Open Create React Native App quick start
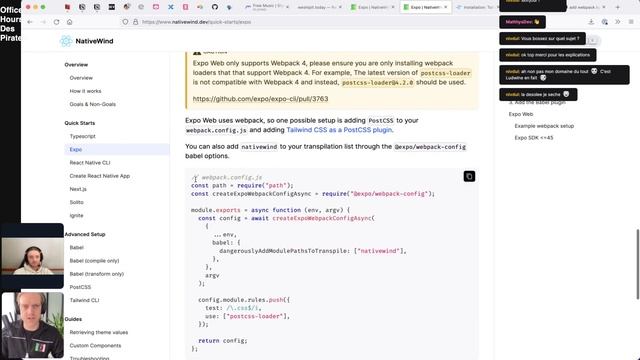This screenshot has width=640, height=360. point(100,176)
